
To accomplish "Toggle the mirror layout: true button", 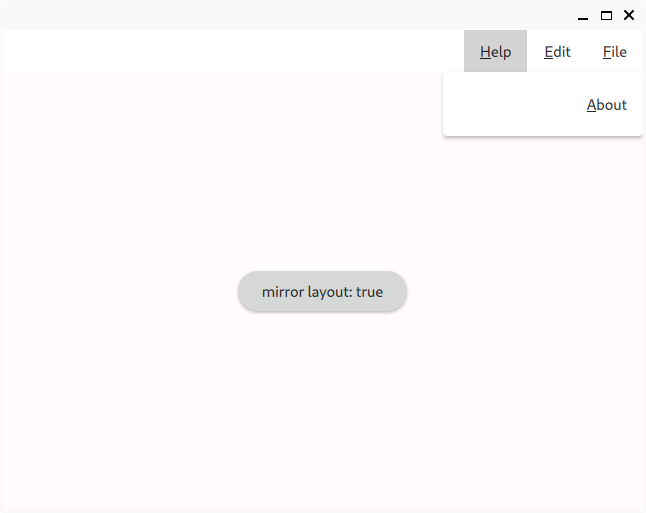I will [x=322, y=291].
